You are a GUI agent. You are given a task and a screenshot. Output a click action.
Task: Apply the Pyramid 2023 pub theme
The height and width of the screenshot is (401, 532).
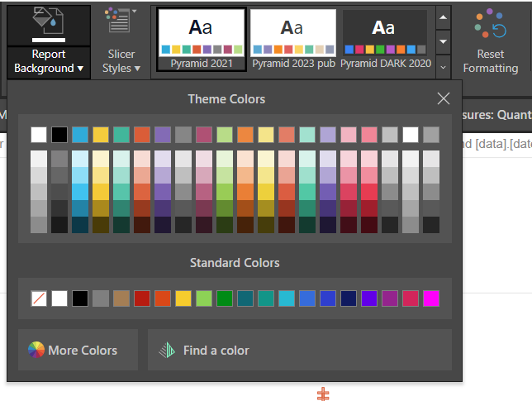[x=293, y=40]
